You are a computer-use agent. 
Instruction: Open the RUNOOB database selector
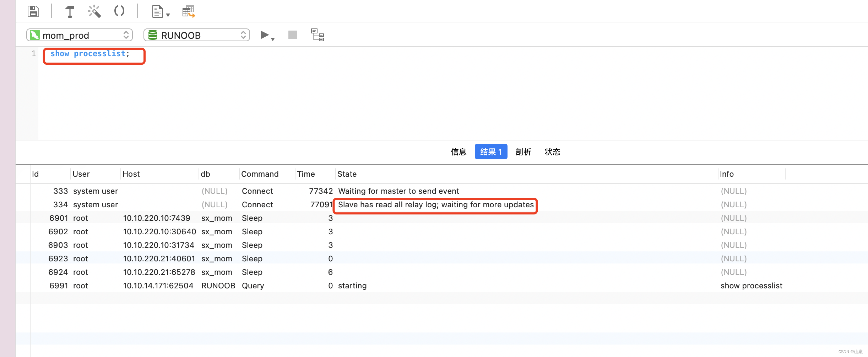click(196, 35)
